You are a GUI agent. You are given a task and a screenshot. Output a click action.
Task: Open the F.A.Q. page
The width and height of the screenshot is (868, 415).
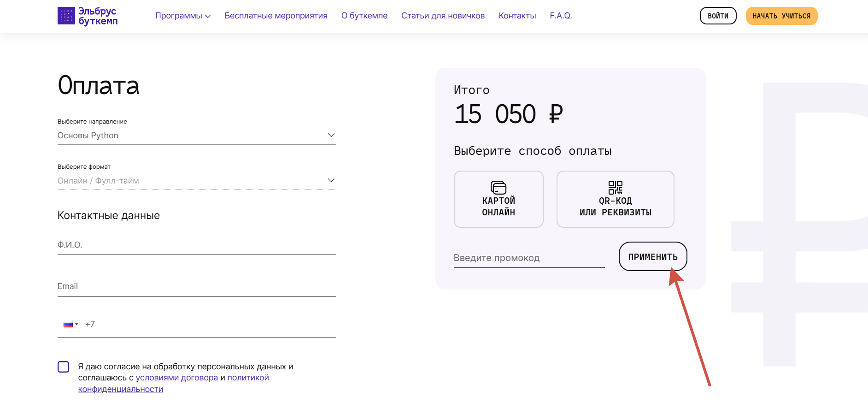tap(561, 16)
